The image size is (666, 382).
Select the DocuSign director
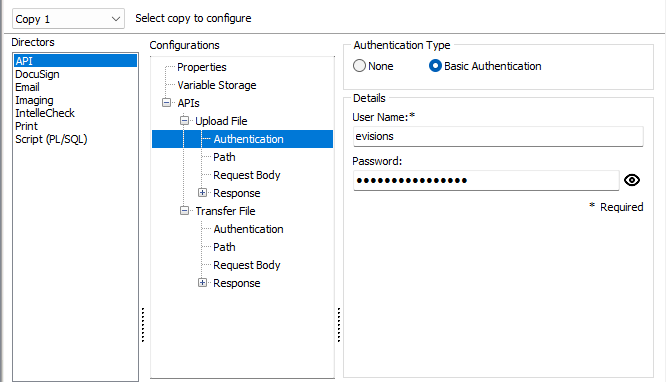coord(37,74)
